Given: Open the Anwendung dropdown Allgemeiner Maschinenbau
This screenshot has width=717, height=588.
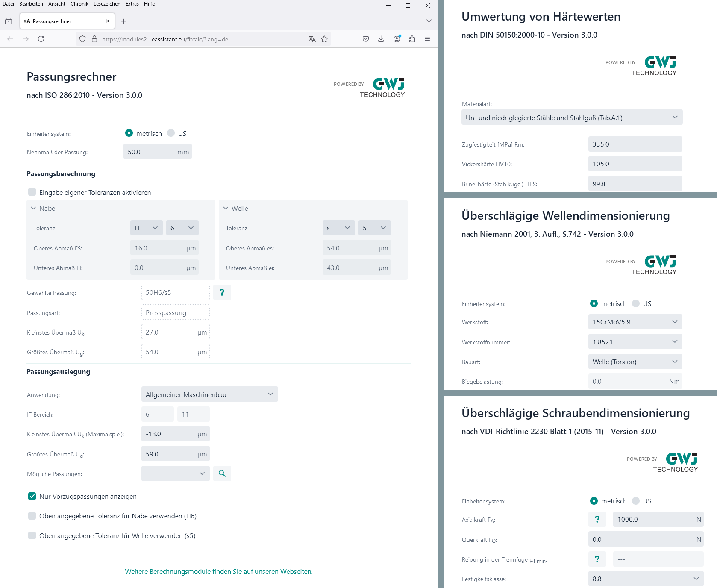Looking at the screenshot, I should pos(209,394).
